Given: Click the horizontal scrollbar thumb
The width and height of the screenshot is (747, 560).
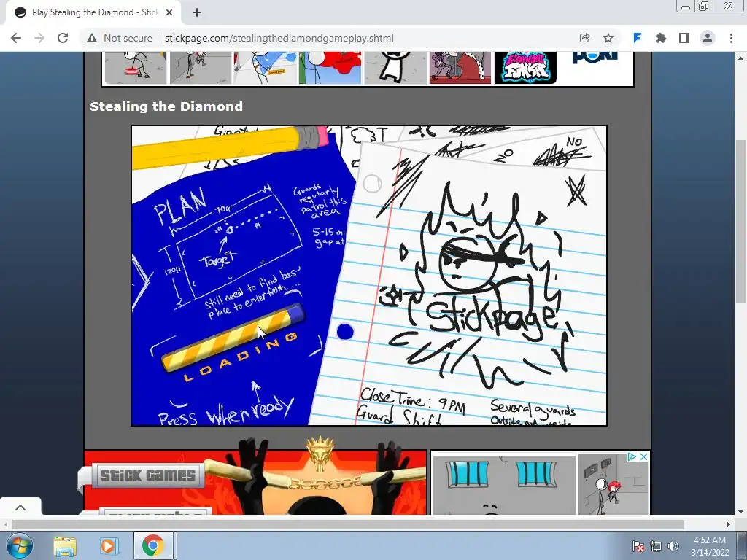Looking at the screenshot, I should (348, 524).
